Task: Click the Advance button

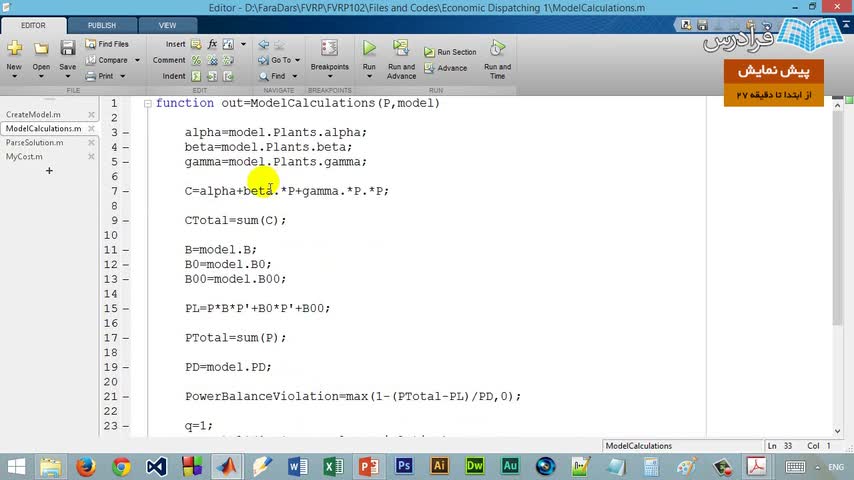Action: [x=446, y=68]
